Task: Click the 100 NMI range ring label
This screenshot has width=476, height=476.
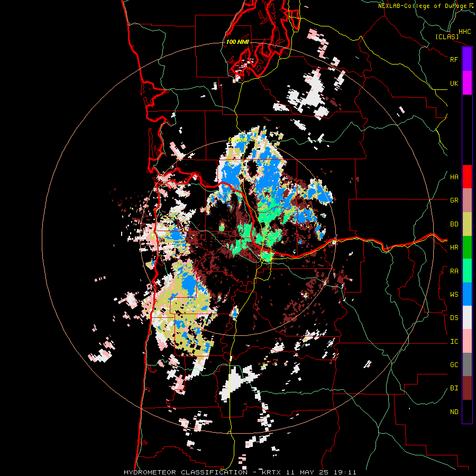Action: [x=237, y=42]
